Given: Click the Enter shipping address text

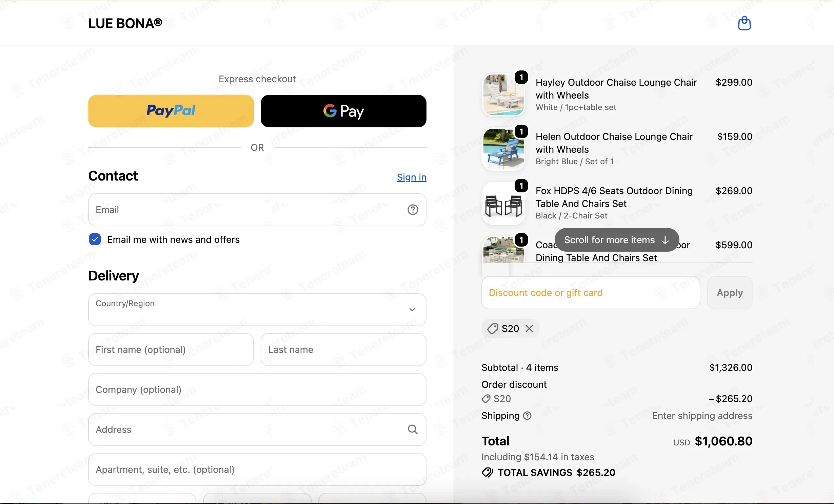Looking at the screenshot, I should point(702,415).
